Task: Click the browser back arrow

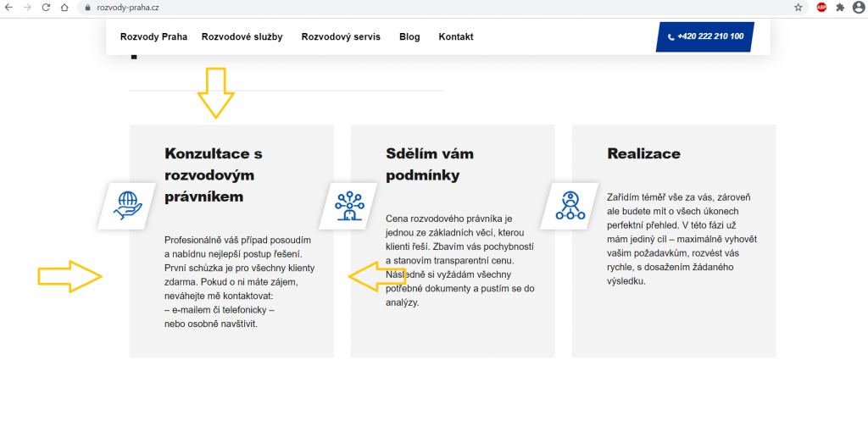Action: point(8,7)
